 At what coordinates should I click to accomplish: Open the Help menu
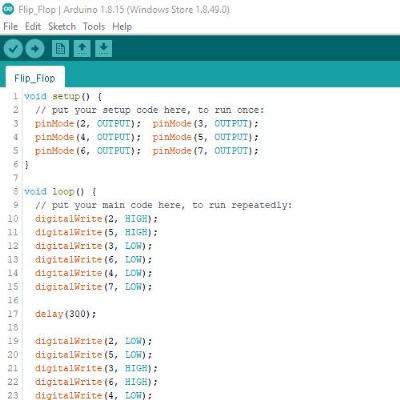(x=122, y=26)
